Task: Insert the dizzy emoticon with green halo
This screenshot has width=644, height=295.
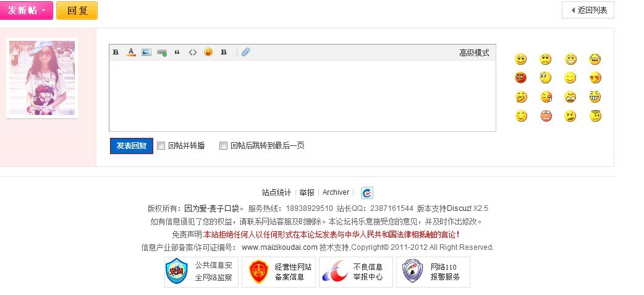Action: 595,116
